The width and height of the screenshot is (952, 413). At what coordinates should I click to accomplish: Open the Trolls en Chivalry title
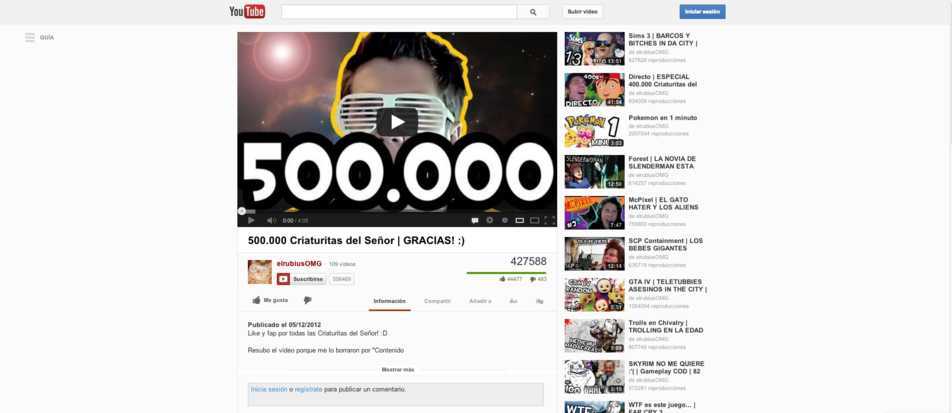tap(666, 326)
